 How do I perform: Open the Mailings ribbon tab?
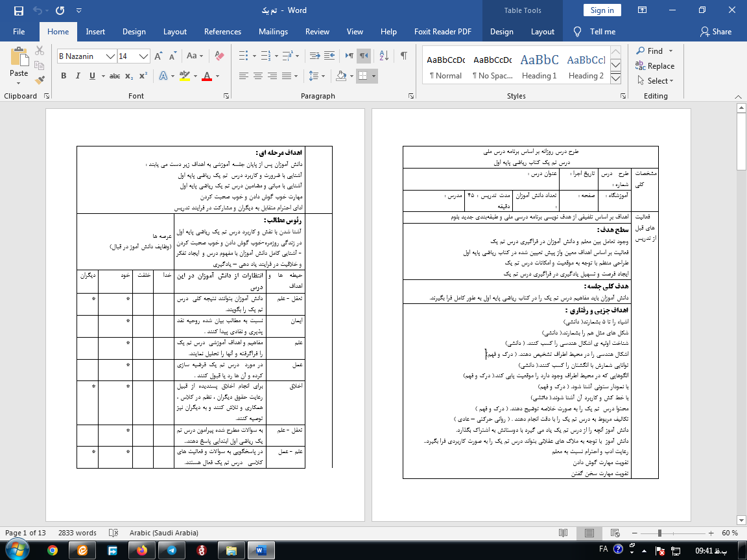pos(273,32)
